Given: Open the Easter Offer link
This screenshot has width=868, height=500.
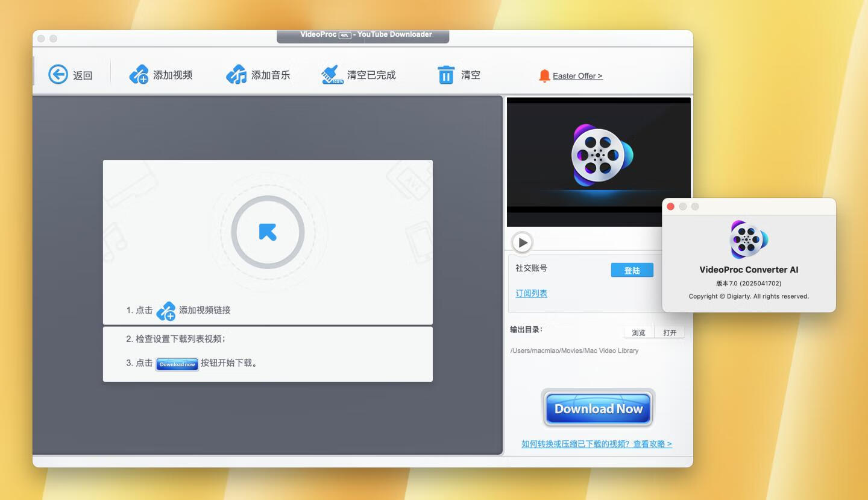Looking at the screenshot, I should [x=577, y=76].
